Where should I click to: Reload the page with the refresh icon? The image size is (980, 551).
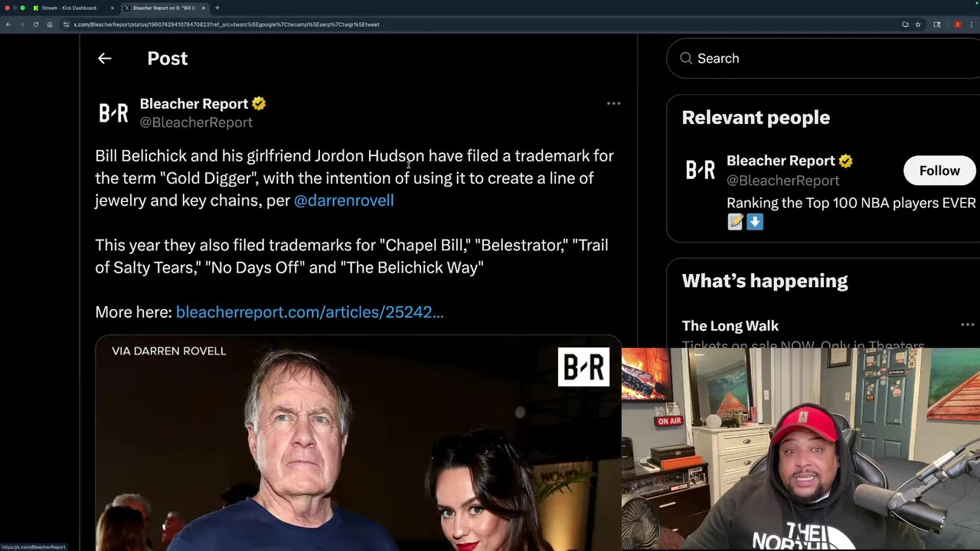(x=36, y=24)
